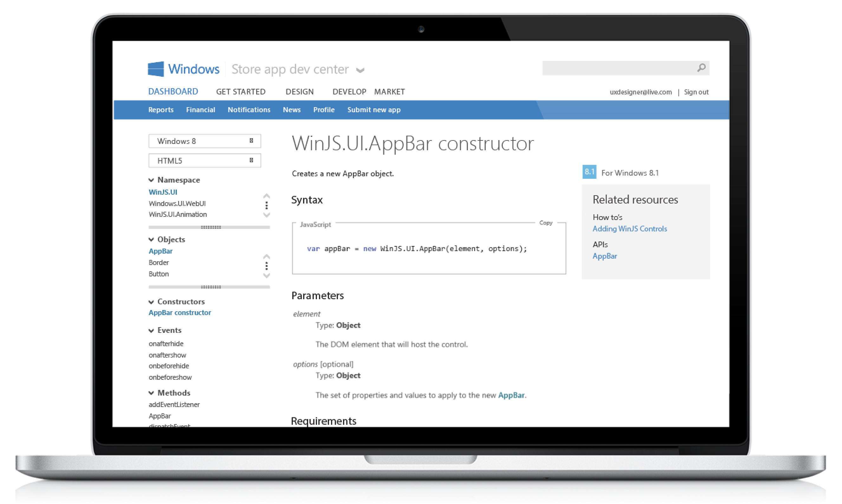
Task: Select Button in Objects list
Action: click(159, 274)
